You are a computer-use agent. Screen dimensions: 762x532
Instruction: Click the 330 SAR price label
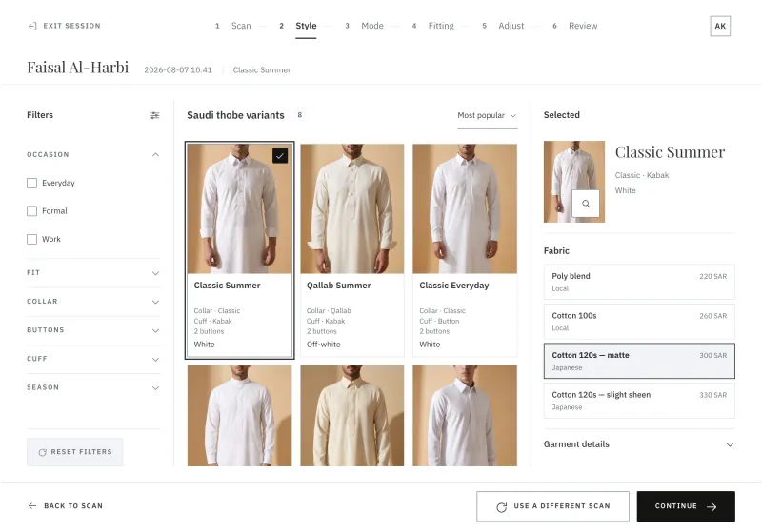click(712, 395)
